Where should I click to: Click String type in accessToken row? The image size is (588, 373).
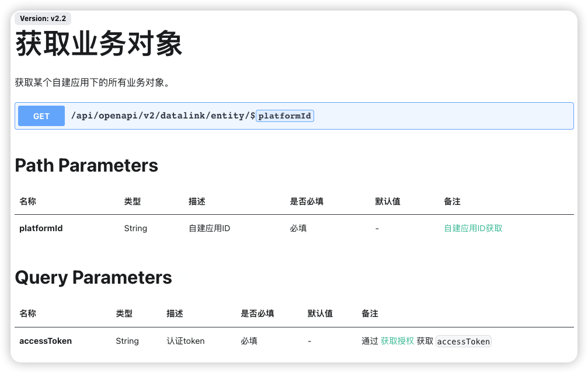pyautogui.click(x=127, y=341)
